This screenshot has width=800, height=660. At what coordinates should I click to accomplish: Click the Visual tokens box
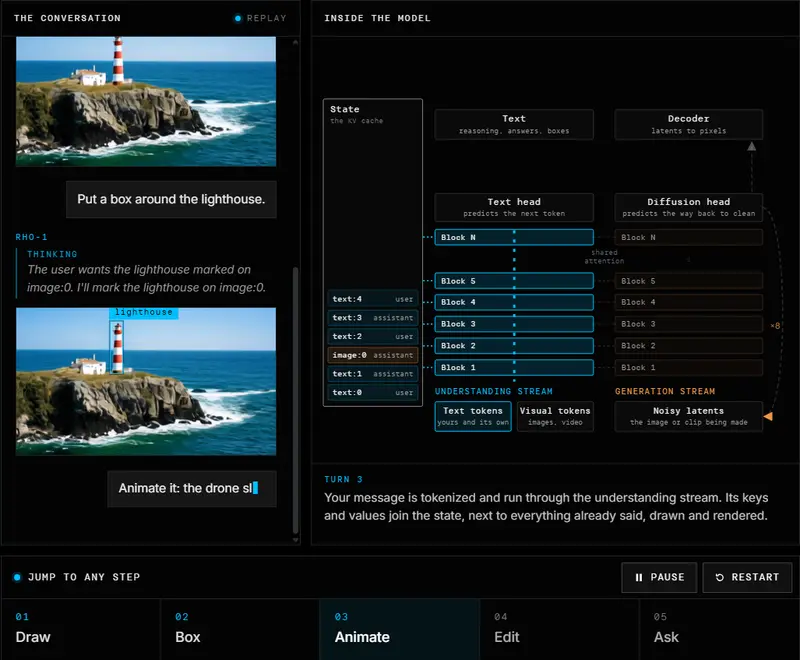(x=555, y=416)
